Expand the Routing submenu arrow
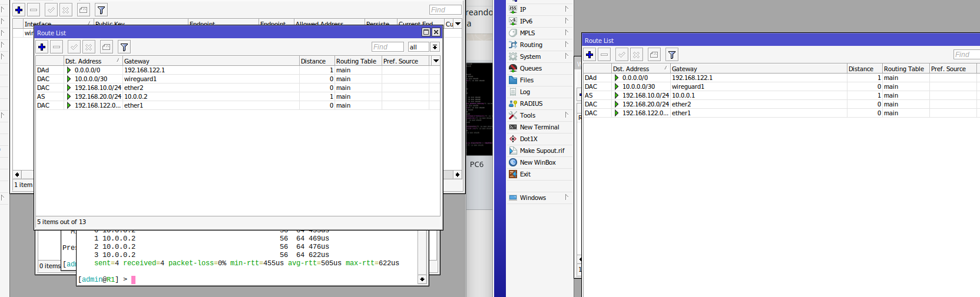The height and width of the screenshot is (297, 980). pyautogui.click(x=567, y=45)
